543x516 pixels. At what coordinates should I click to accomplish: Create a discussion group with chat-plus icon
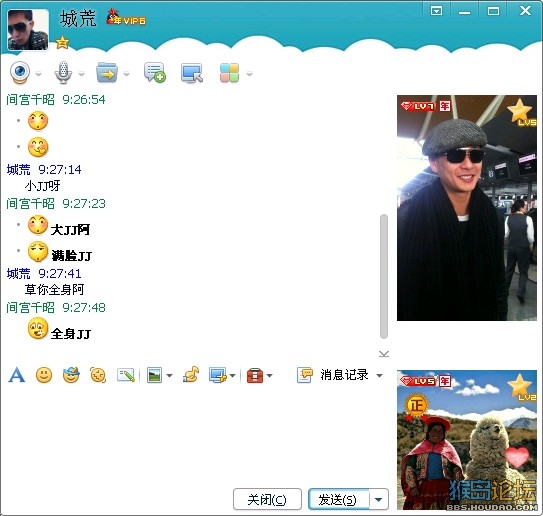[155, 72]
